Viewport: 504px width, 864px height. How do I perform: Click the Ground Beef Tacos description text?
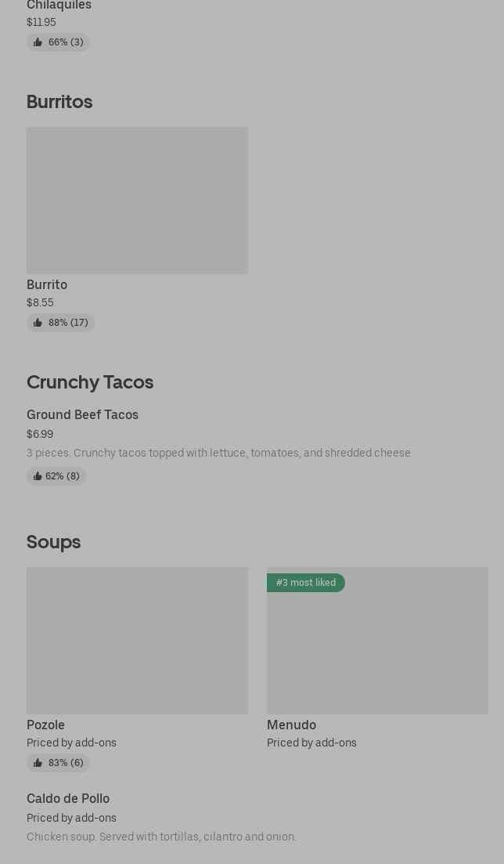(218, 453)
